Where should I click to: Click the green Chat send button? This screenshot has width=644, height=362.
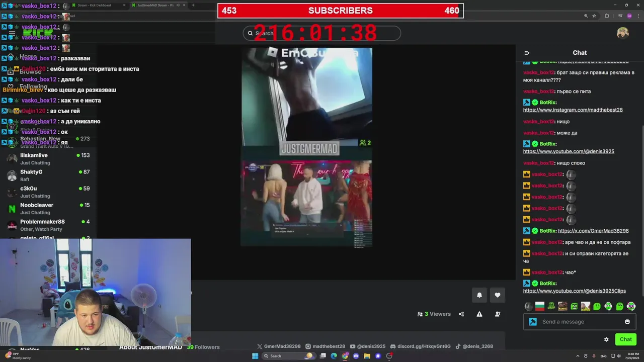click(x=626, y=339)
